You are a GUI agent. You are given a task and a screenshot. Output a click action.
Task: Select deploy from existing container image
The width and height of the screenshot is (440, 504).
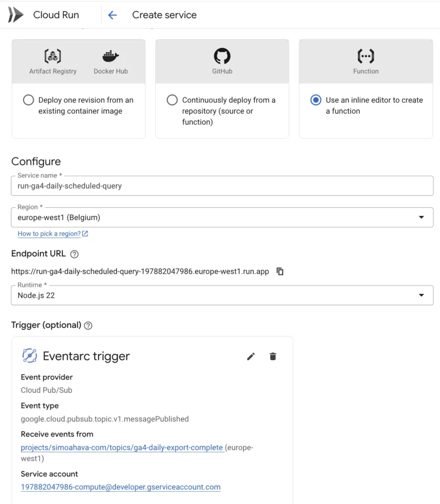tap(28, 100)
